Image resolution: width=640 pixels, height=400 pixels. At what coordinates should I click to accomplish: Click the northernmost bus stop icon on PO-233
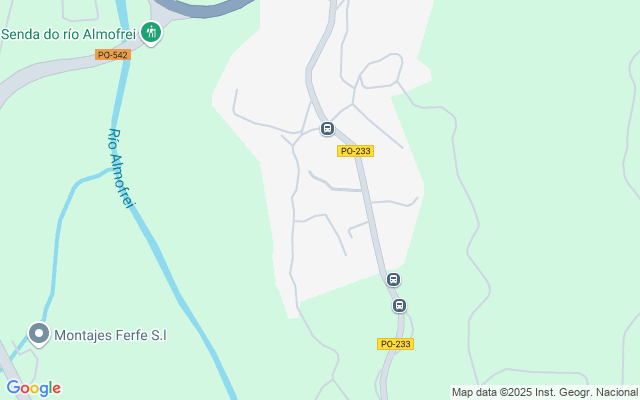pyautogui.click(x=327, y=129)
